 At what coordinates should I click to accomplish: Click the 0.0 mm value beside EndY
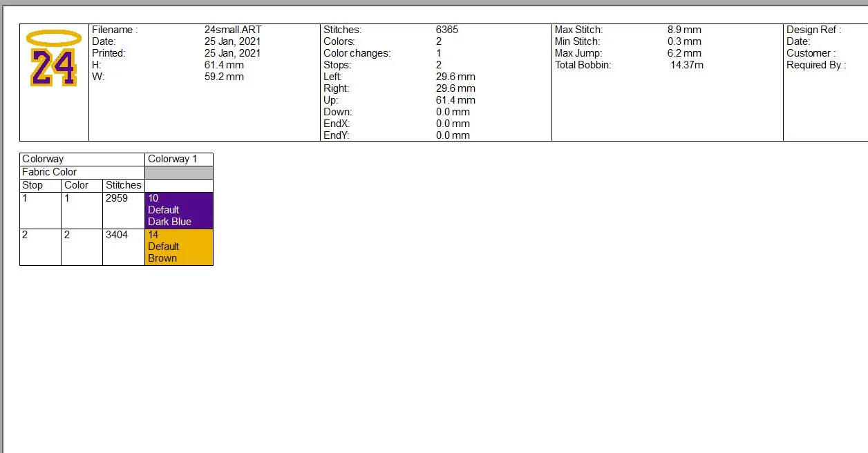coord(453,135)
